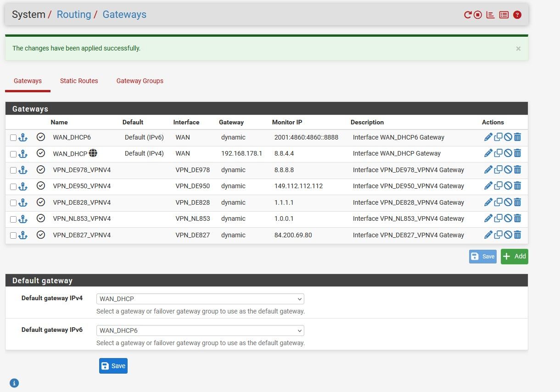Tick the VPN_DE827_VPNV4 row checkbox
The image size is (560, 392).
[x=13, y=235]
